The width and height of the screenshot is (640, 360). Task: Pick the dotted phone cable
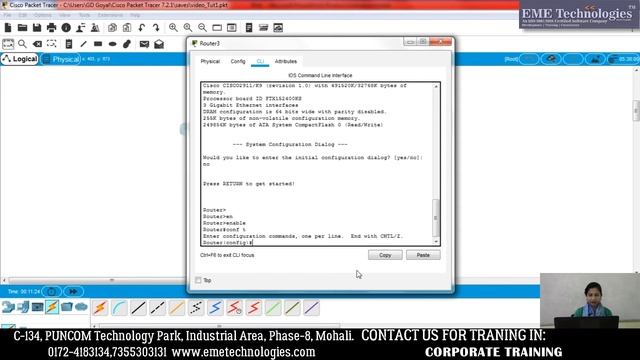click(196, 308)
